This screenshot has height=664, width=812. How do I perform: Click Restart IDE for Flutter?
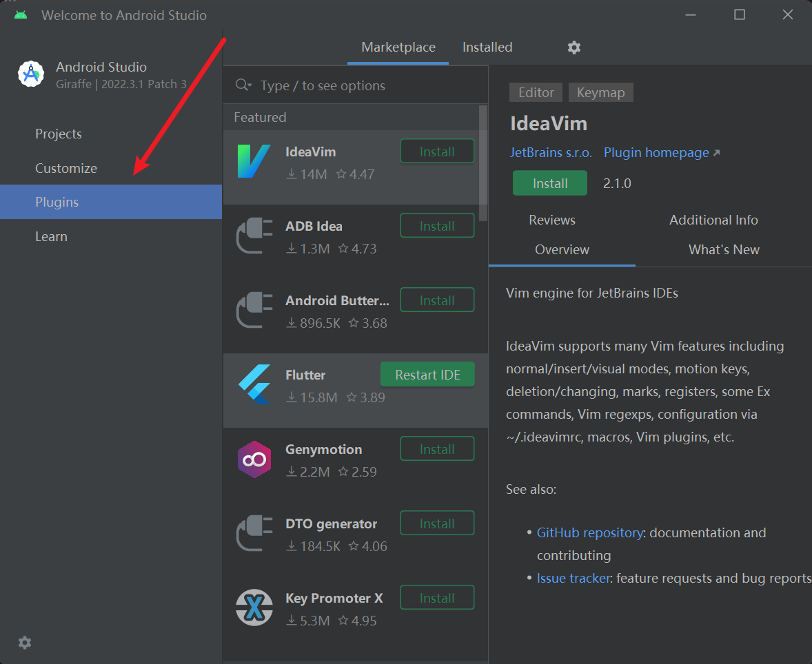[x=428, y=375]
